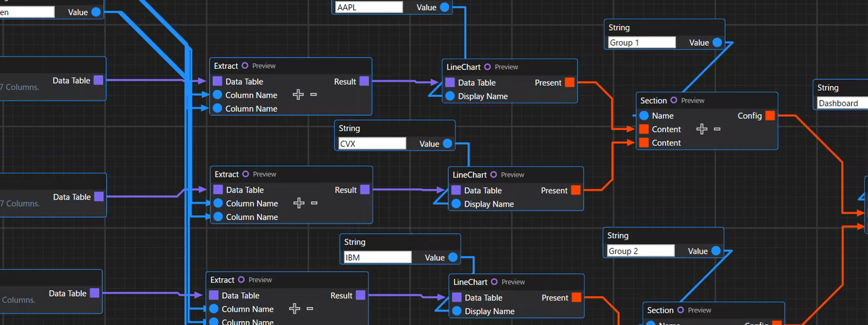Click the CVX string input field
Viewport: 868px width, 325px height.
pos(373,144)
